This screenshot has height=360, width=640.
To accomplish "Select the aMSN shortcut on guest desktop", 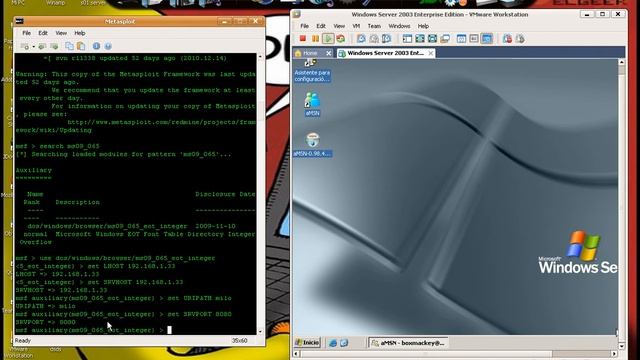I will [x=312, y=104].
